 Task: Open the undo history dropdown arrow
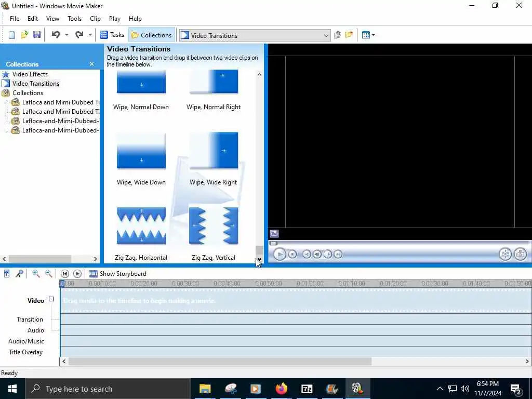click(66, 35)
